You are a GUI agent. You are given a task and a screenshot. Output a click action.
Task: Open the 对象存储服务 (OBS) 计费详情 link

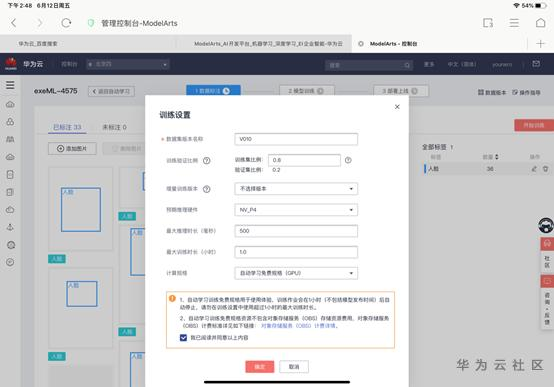point(298,326)
